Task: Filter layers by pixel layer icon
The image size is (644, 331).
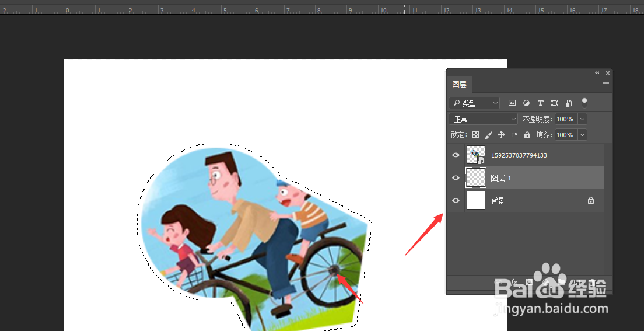Action: 512,103
